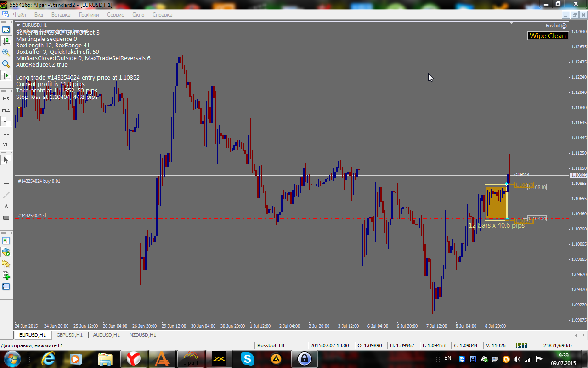The image size is (588, 368).
Task: Click the stop loss order line label
Action: (32, 215)
